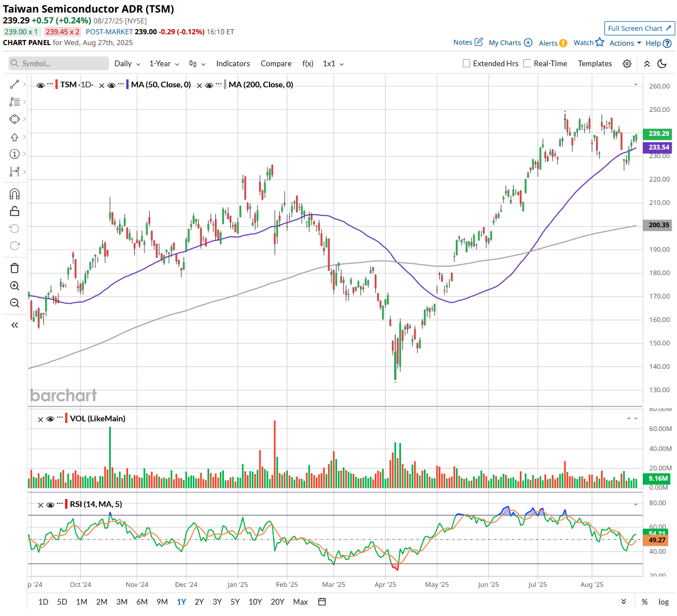Select the trend line drawing tool
Image resolution: width=677 pixels, height=616 pixels.
click(x=15, y=84)
